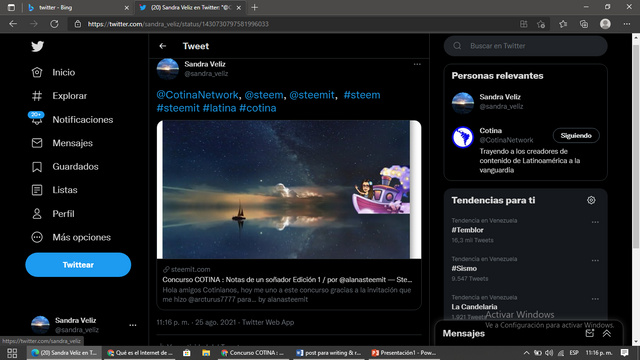Click the volume icon in system tray

coord(549,353)
